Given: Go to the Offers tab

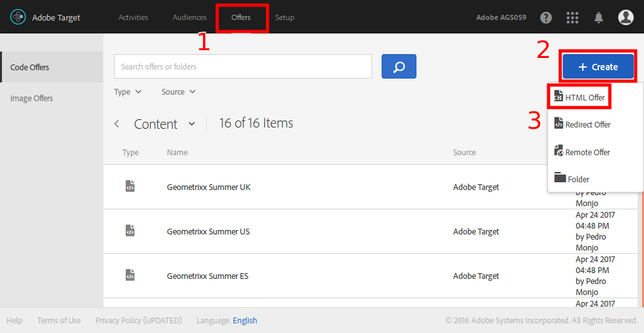Looking at the screenshot, I should (240, 17).
